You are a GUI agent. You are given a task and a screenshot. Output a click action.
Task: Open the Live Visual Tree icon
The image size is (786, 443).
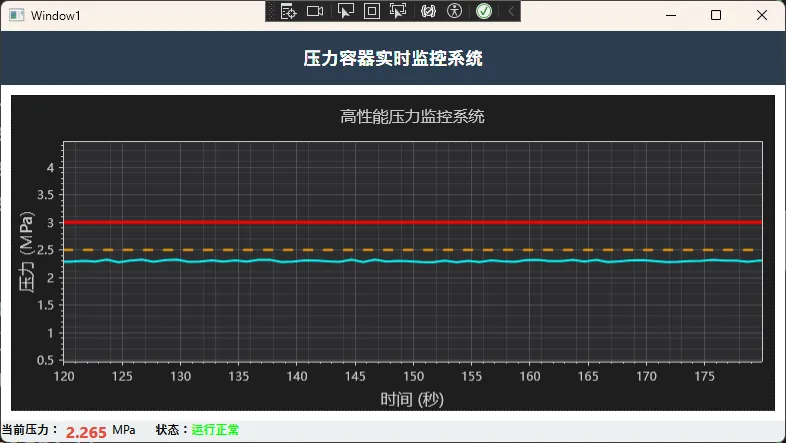(288, 11)
